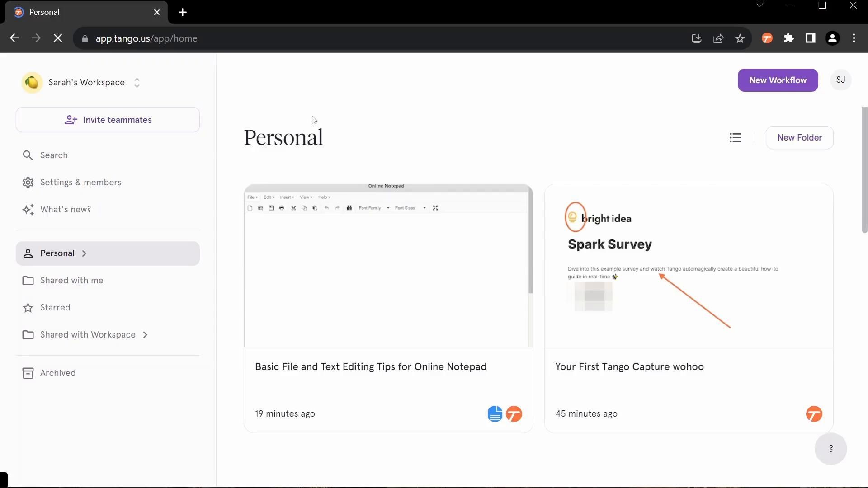The width and height of the screenshot is (868, 488).
Task: Open the What's new? sparkle item
Action: pyautogui.click(x=66, y=210)
